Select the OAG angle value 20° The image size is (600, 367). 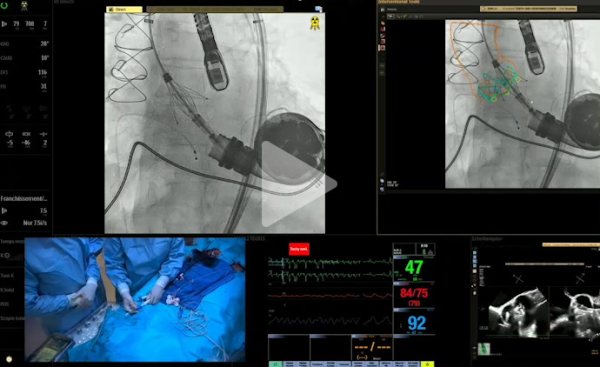pos(44,44)
